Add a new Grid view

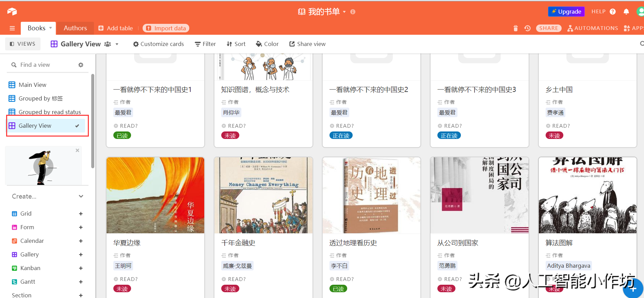(x=81, y=214)
